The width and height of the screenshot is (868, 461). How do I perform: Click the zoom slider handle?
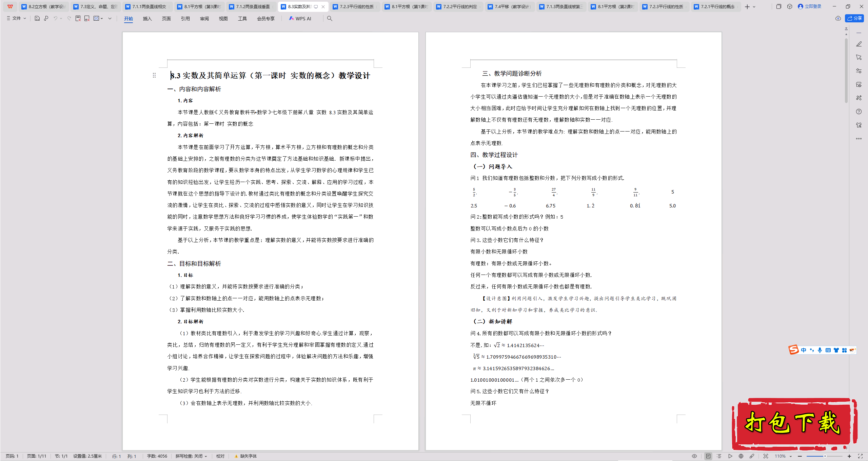coord(825,456)
